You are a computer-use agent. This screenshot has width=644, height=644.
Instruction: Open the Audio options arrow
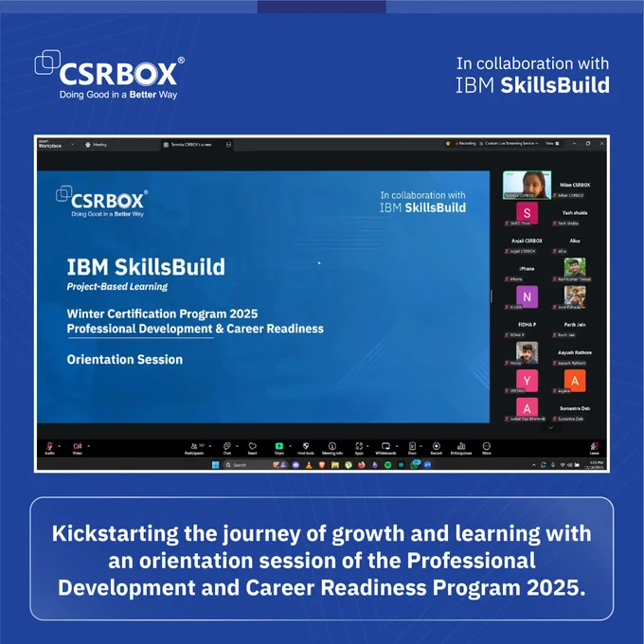pyautogui.click(x=59, y=446)
